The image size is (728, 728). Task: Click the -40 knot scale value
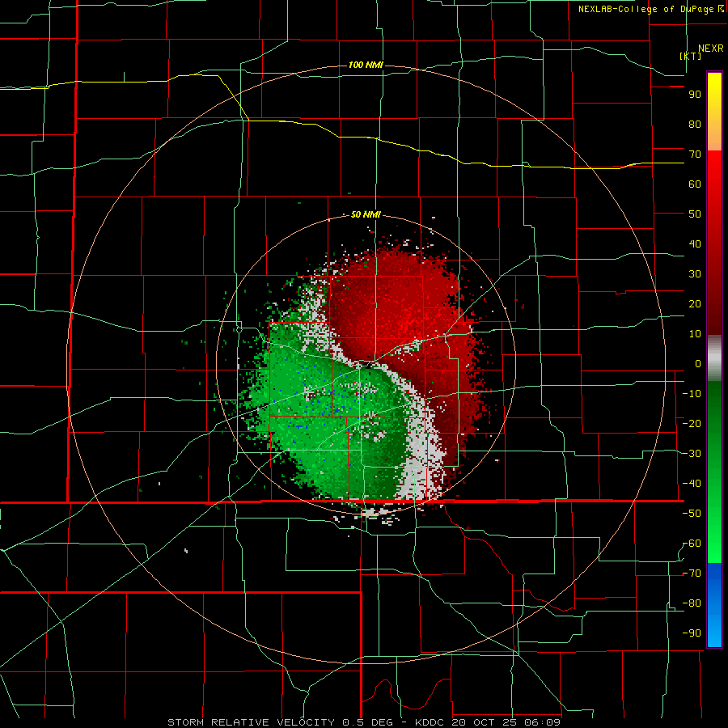[x=692, y=484]
